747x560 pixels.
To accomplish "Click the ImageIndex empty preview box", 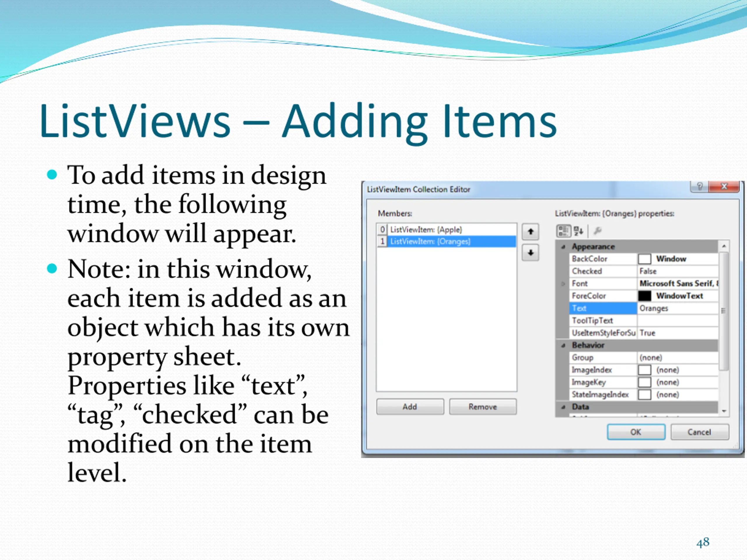I will 644,370.
